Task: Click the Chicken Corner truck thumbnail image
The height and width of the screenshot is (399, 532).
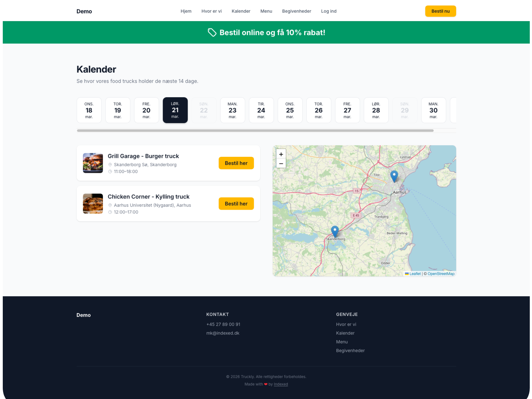Action: click(x=93, y=203)
